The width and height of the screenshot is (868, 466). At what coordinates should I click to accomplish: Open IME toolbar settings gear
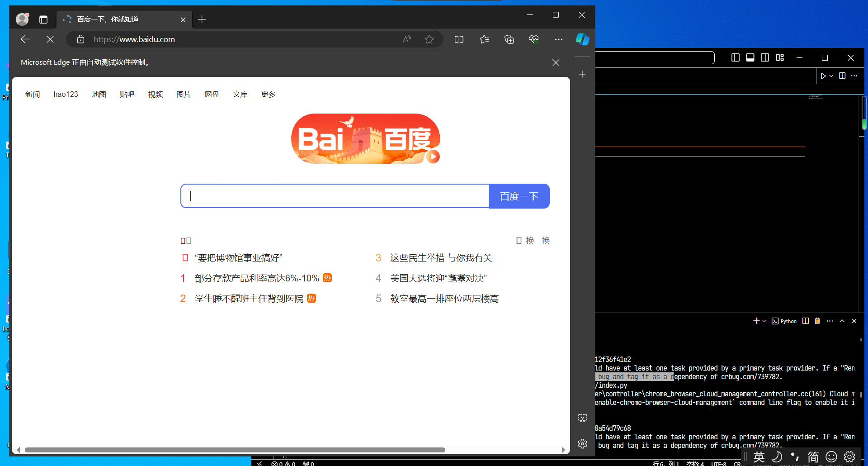(x=849, y=457)
